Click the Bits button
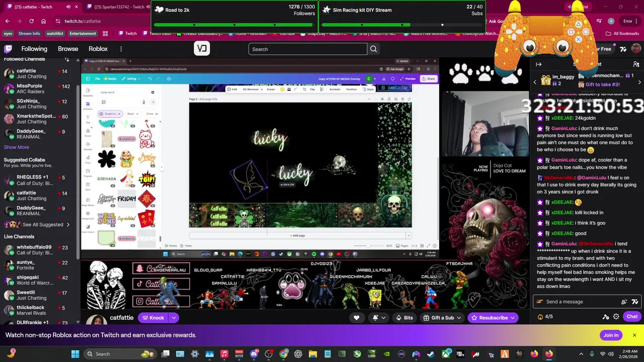The width and height of the screenshot is (644, 362). pos(405,318)
